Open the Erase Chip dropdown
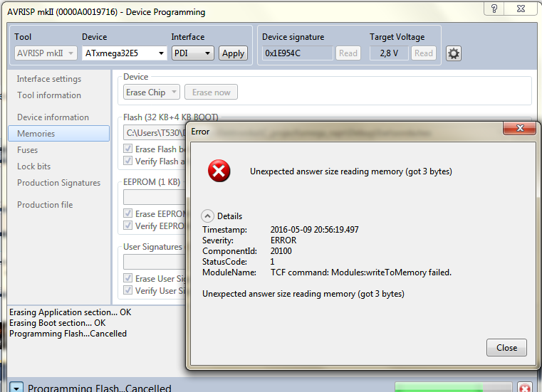Image resolution: width=542 pixels, height=392 pixels. 152,92
